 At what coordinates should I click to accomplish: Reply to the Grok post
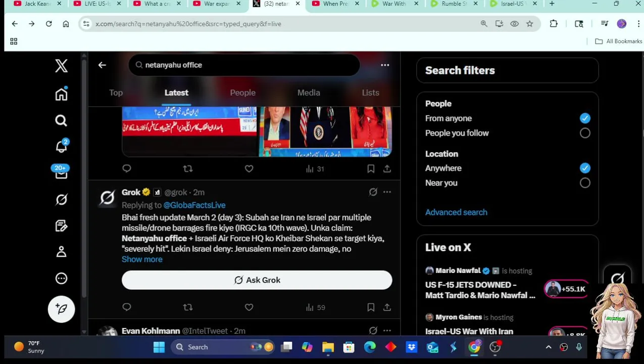(x=127, y=307)
